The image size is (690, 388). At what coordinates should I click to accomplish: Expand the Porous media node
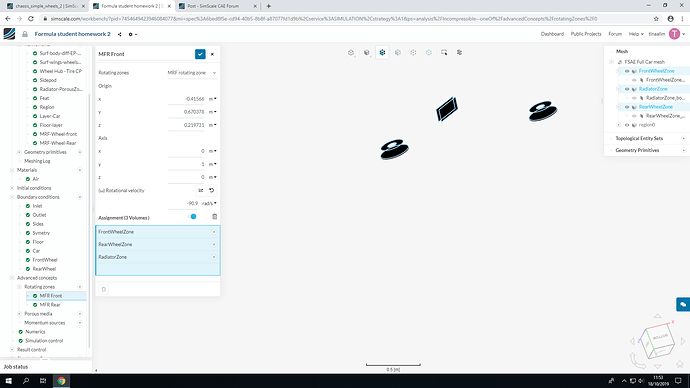pyautogui.click(x=19, y=314)
